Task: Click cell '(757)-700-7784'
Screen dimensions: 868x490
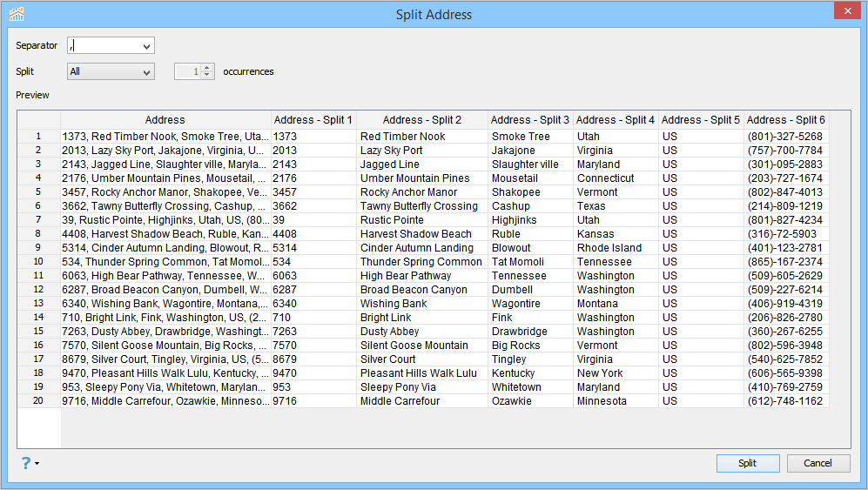Action: pyautogui.click(x=786, y=150)
